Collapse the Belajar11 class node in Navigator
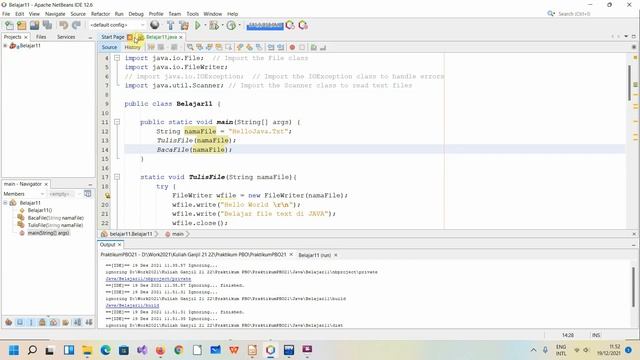The image size is (640, 360). pos(5,203)
